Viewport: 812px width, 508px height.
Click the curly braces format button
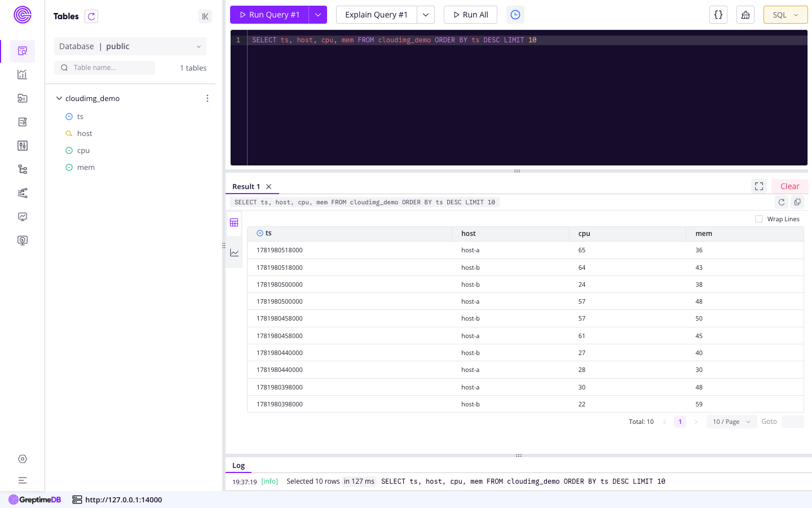coord(718,15)
